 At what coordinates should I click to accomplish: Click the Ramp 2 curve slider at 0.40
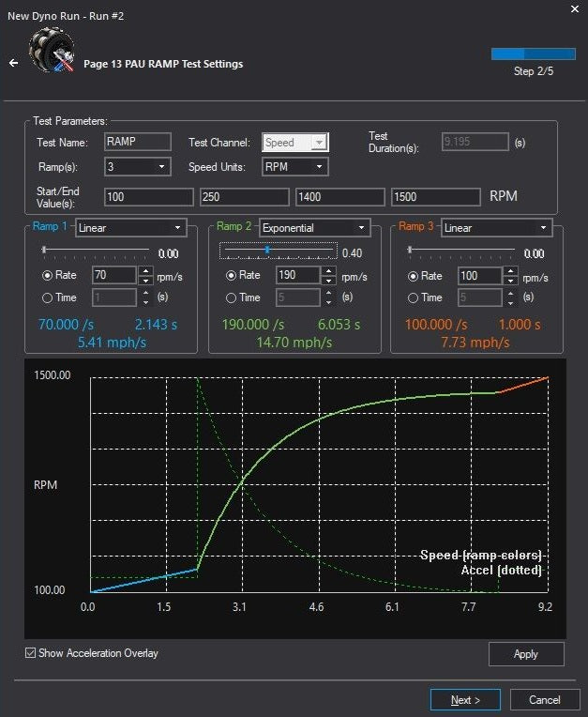(279, 251)
